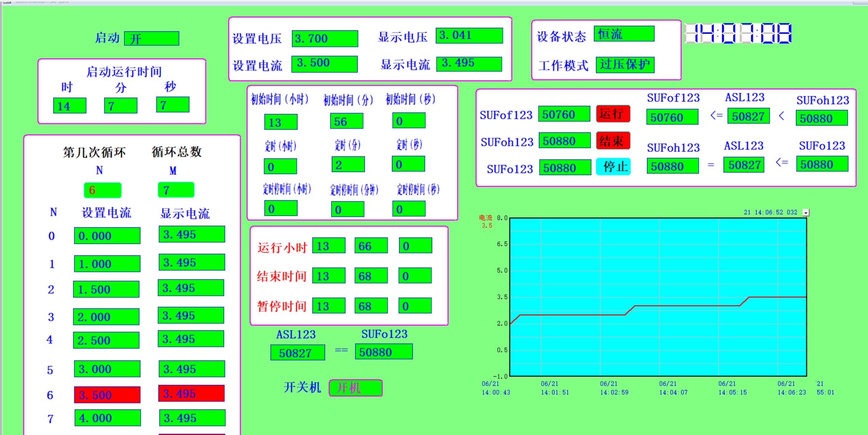Select the 定时(分) field showing 2

click(348, 164)
